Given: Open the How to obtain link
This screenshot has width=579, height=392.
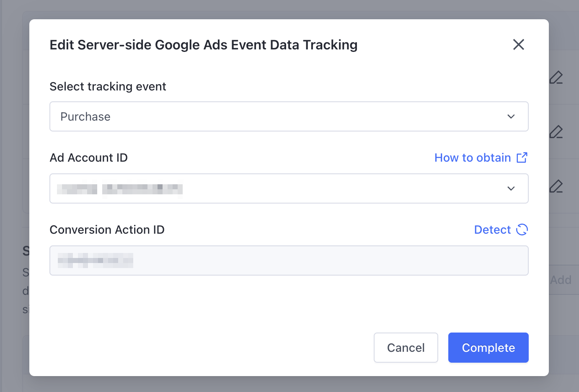Looking at the screenshot, I should [x=473, y=158].
